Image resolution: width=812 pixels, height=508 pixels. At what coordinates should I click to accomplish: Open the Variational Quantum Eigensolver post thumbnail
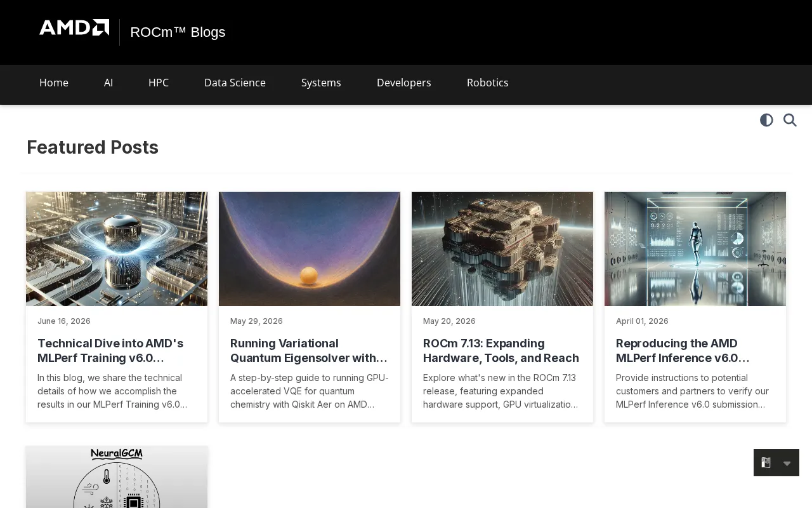pyautogui.click(x=310, y=249)
